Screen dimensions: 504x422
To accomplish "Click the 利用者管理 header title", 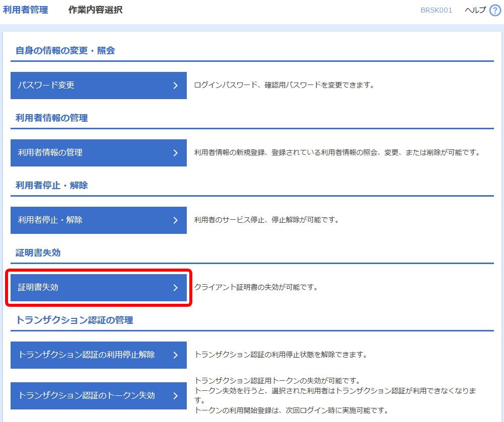I will pyautogui.click(x=25, y=10).
